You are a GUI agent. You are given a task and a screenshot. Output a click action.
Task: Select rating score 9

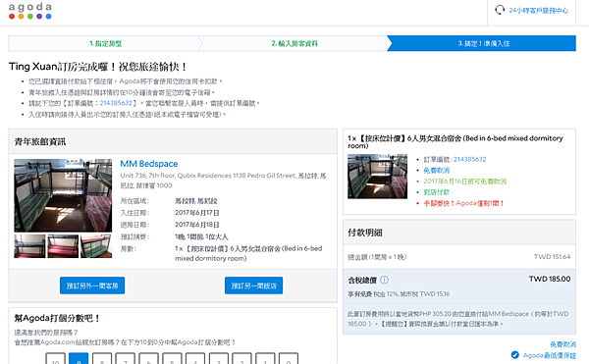coord(79,359)
